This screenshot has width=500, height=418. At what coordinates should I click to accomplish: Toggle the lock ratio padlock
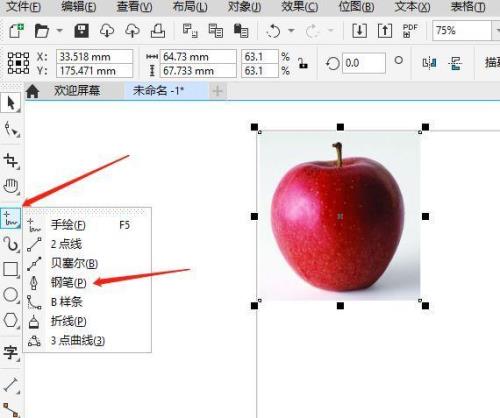(303, 63)
